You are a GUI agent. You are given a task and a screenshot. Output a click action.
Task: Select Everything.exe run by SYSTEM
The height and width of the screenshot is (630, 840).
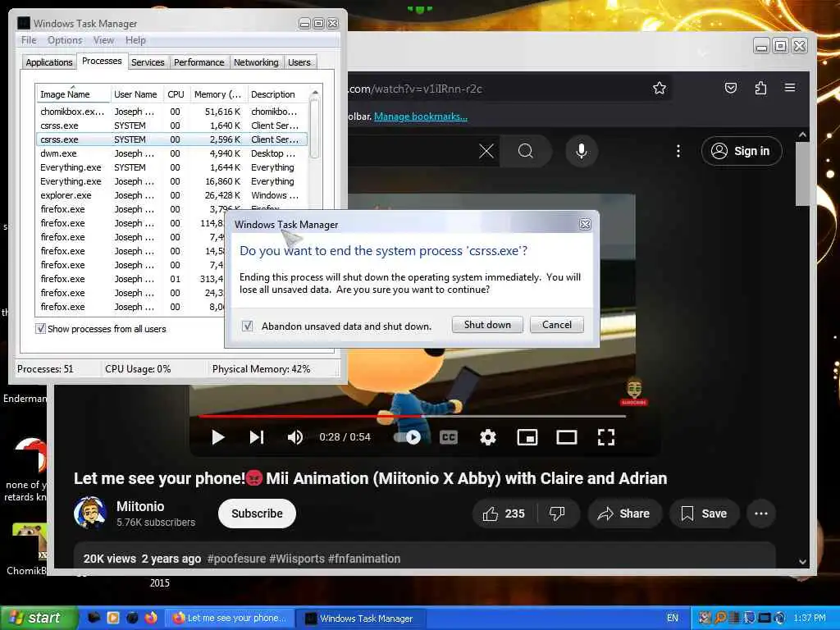click(x=171, y=167)
